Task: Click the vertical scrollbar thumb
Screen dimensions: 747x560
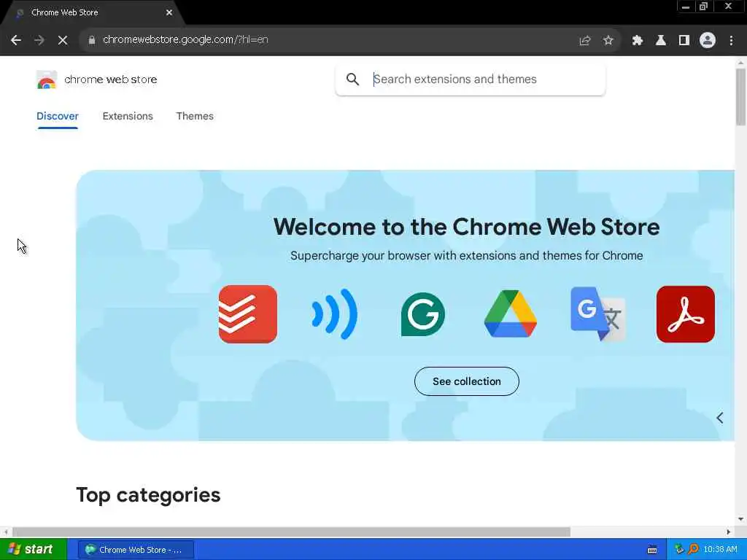Action: 740,97
